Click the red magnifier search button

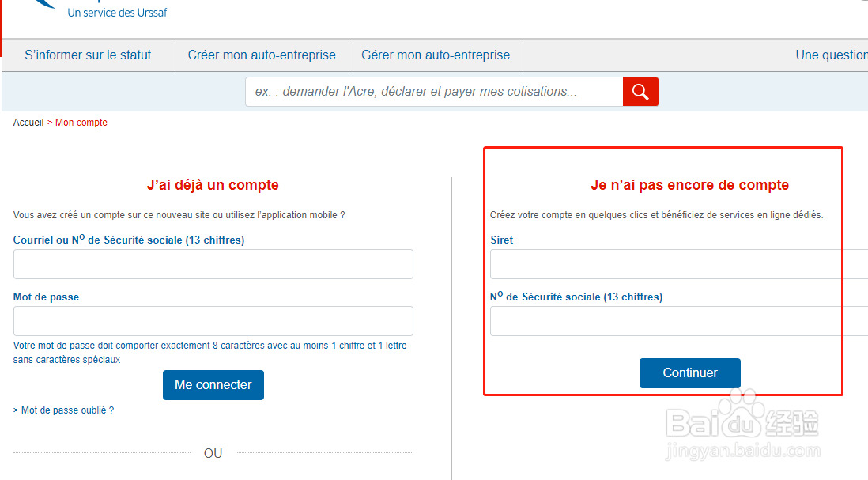[x=640, y=92]
